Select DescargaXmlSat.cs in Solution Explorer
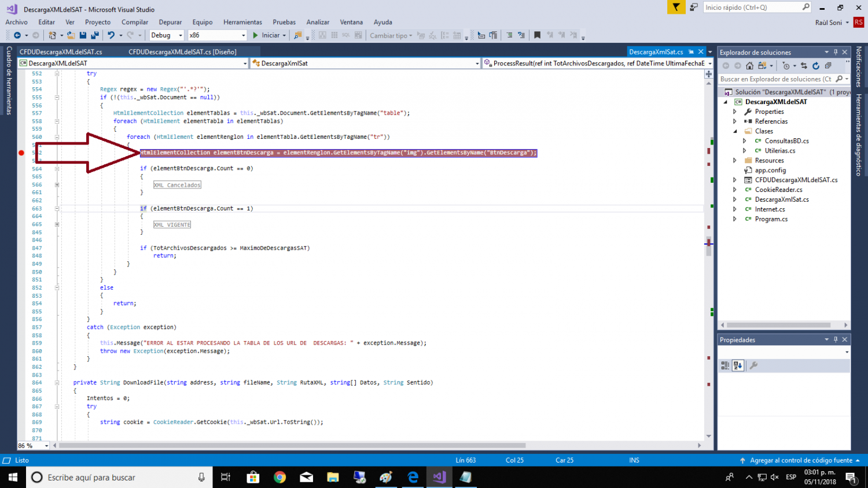Screen dimensions: 868x488 point(782,199)
